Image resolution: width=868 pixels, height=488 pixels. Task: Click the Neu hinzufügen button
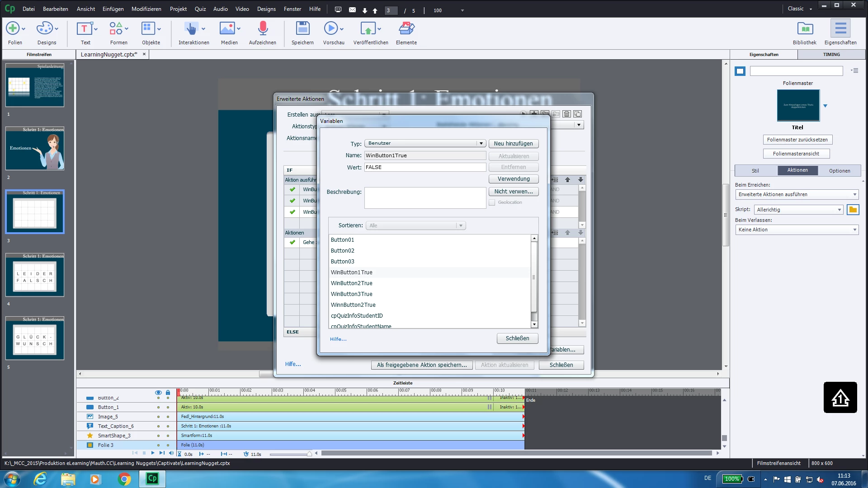513,144
